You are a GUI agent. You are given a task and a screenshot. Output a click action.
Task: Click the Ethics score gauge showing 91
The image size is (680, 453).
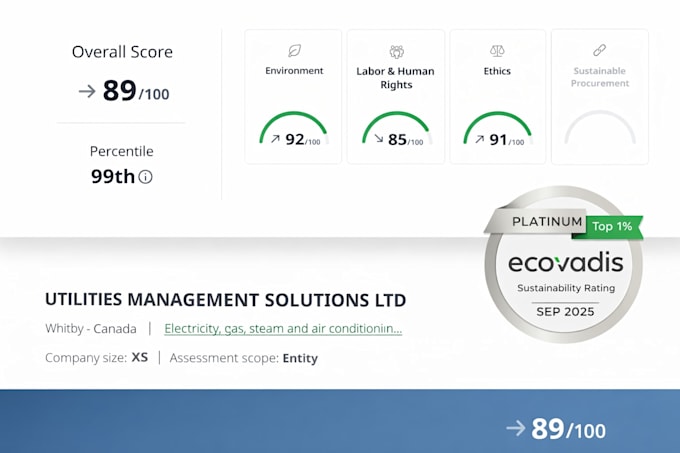[498, 128]
